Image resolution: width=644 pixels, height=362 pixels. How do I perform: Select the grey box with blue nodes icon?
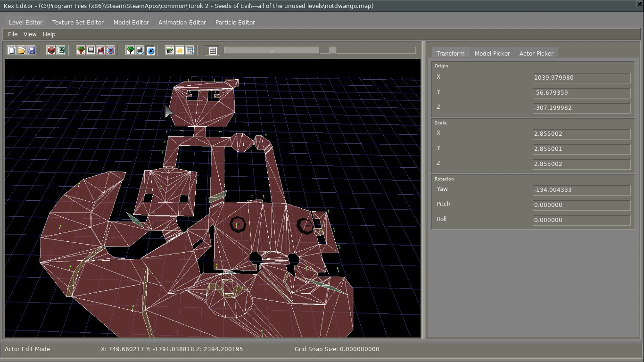pos(140,50)
